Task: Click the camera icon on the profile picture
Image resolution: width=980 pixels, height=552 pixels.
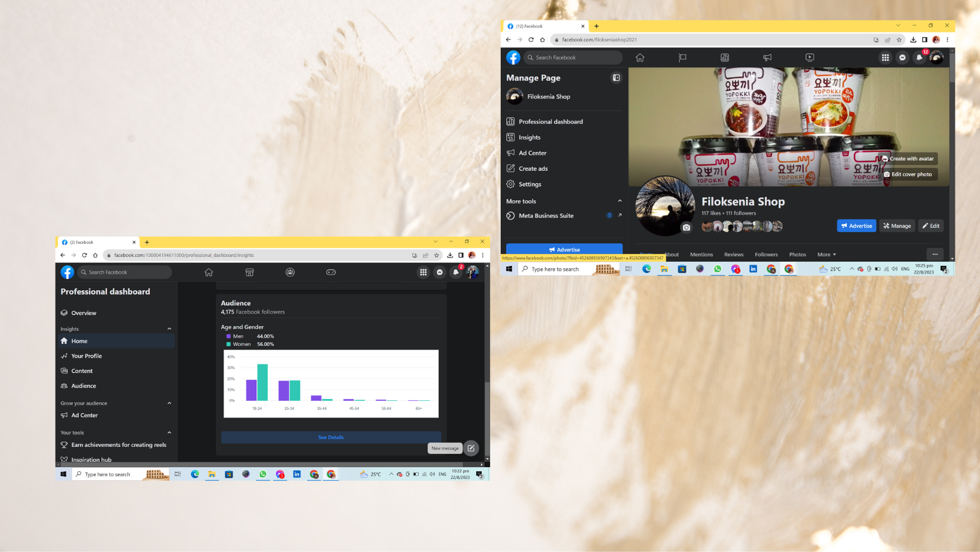Action: [x=687, y=228]
